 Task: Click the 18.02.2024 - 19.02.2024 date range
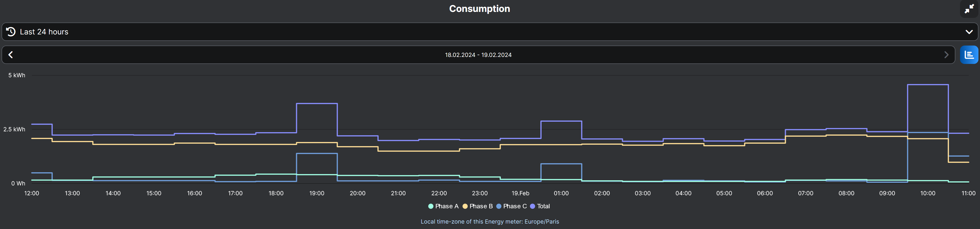click(478, 55)
